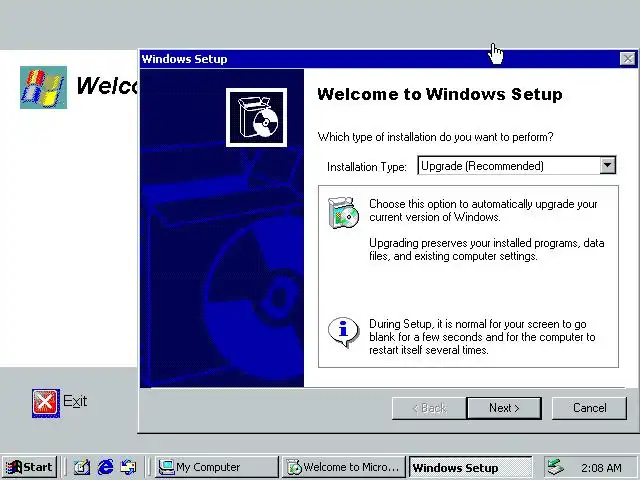Click 'Which type of installation' question text
640x480 pixels.
pos(436,137)
